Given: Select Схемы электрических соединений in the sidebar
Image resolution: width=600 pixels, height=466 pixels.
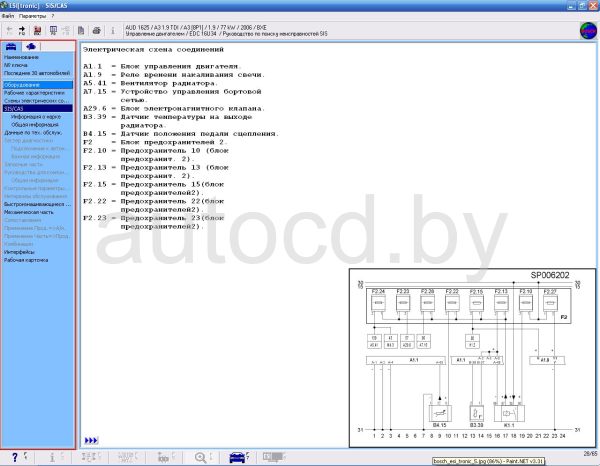Looking at the screenshot, I should [x=37, y=101].
